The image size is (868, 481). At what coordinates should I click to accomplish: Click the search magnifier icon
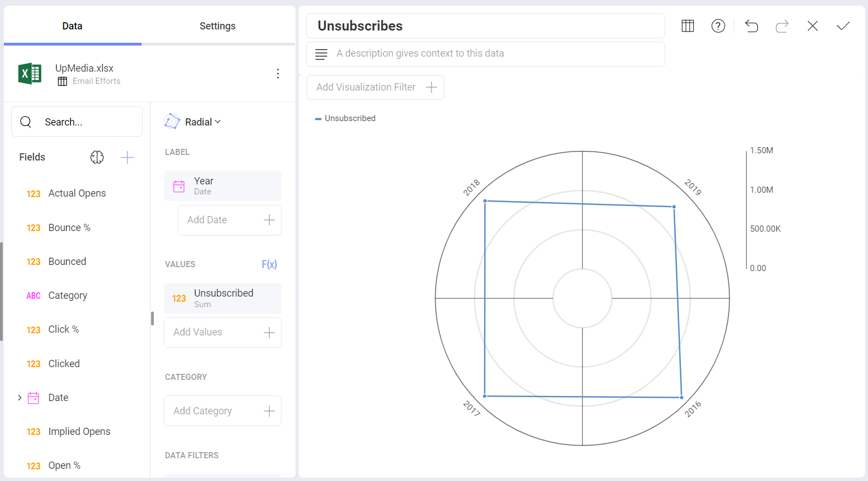tap(26, 122)
